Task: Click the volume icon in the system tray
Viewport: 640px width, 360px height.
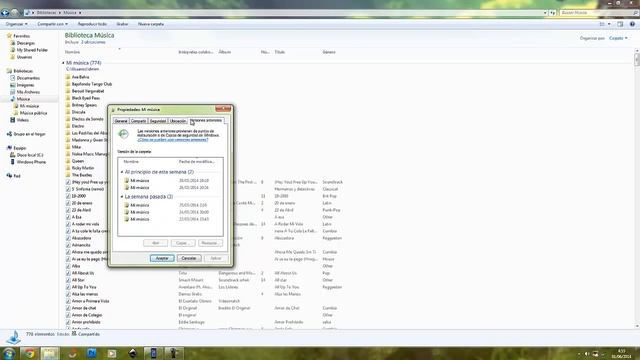Action: [x=587, y=354]
